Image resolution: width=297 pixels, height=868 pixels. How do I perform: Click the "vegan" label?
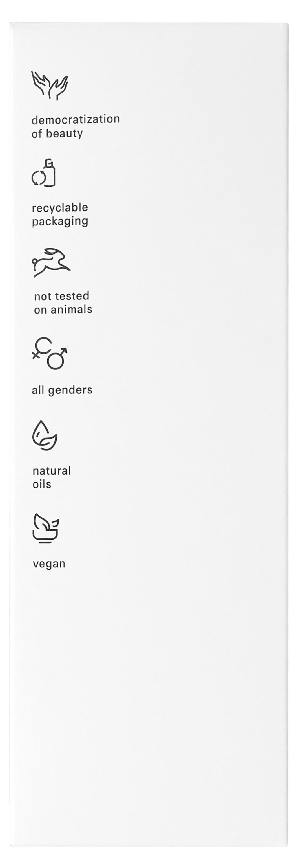[x=49, y=564]
